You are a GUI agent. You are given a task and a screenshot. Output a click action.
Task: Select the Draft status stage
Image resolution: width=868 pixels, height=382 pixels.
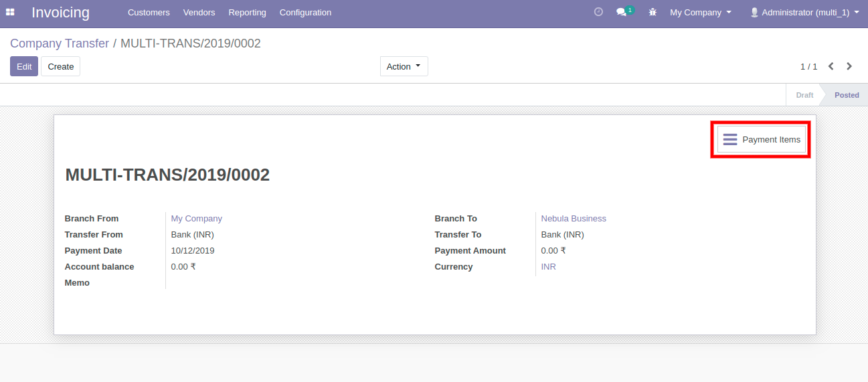(804, 95)
